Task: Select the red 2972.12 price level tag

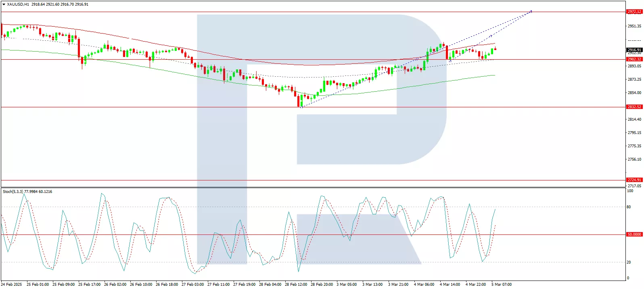Action: click(x=634, y=12)
